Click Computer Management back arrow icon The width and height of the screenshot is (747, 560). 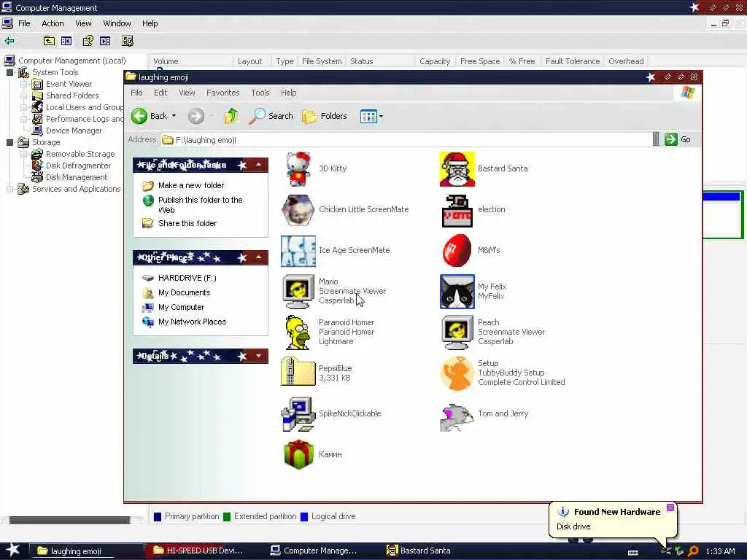[9, 41]
